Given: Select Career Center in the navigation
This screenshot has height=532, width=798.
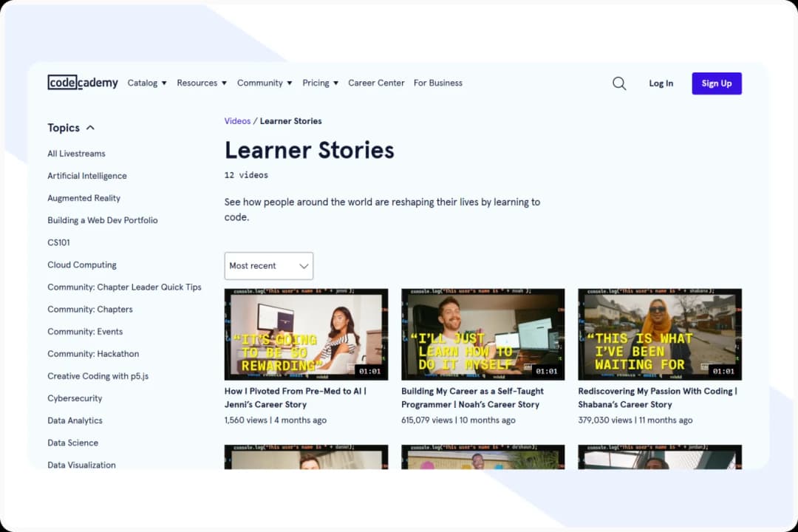Looking at the screenshot, I should [x=376, y=83].
